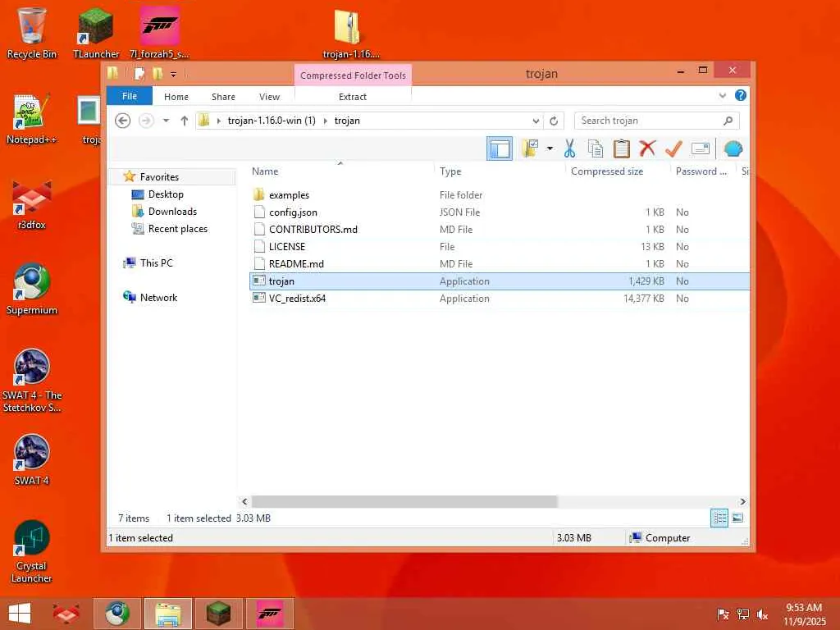Switch to the Share ribbon tab

pos(223,97)
